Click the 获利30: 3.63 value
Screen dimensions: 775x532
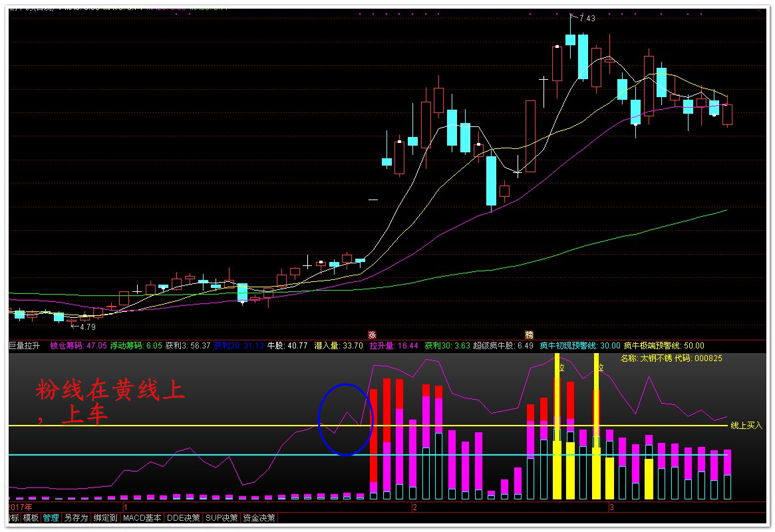447,346
